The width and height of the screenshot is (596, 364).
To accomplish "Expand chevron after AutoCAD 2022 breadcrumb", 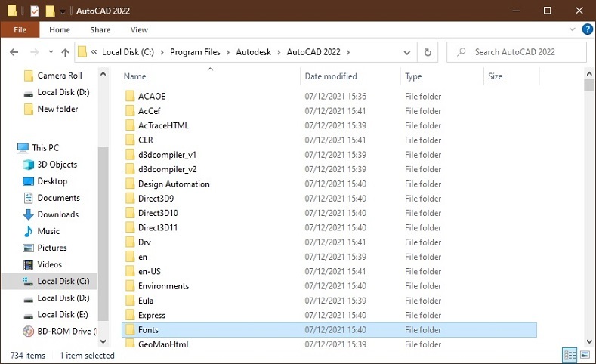I will (348, 52).
